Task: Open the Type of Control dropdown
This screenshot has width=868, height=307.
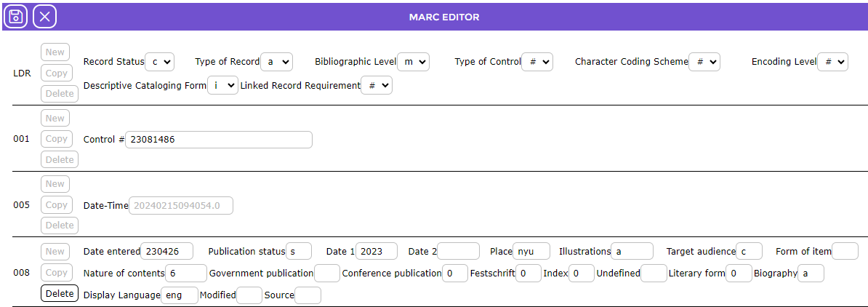Action: (537, 62)
